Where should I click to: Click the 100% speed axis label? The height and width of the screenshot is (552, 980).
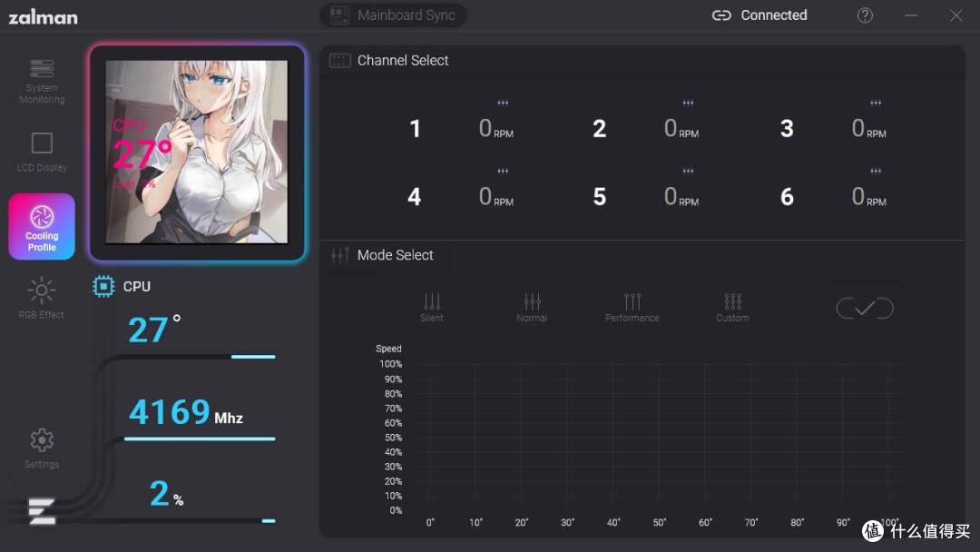pyautogui.click(x=390, y=364)
